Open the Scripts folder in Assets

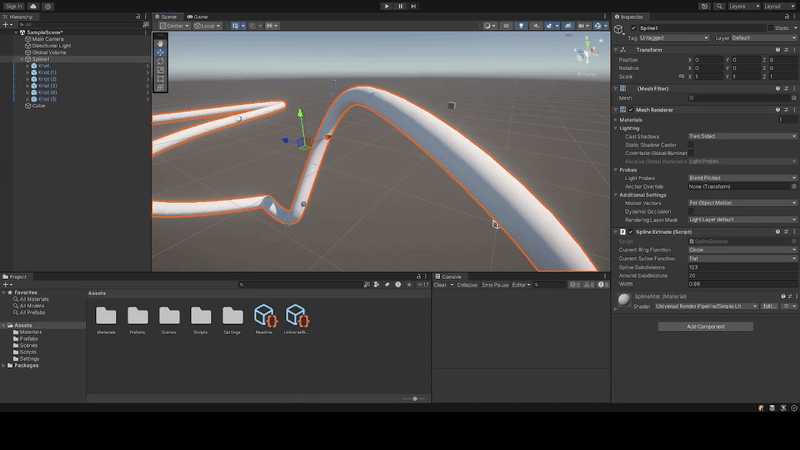coord(201,316)
